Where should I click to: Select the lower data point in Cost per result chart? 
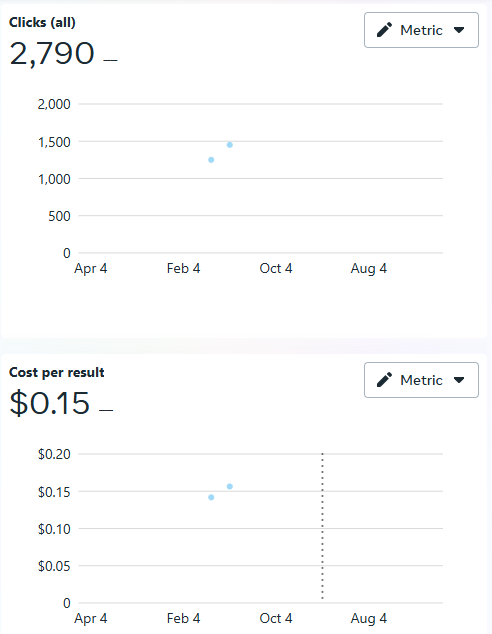(x=211, y=497)
